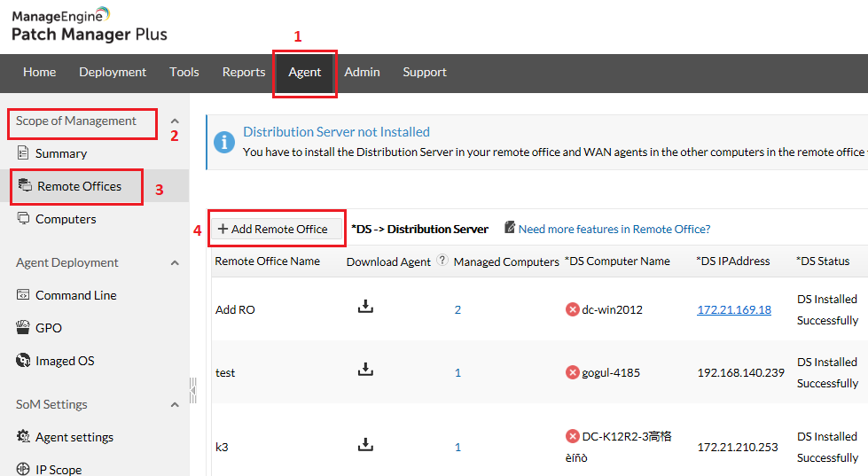The image size is (868, 476).
Task: Click the Summary page icon
Action: (23, 152)
